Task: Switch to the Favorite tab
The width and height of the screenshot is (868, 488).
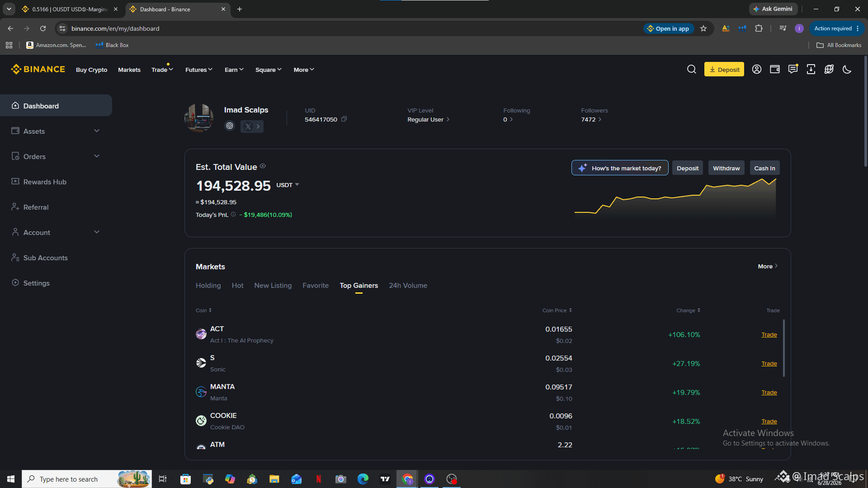Action: [x=316, y=286]
